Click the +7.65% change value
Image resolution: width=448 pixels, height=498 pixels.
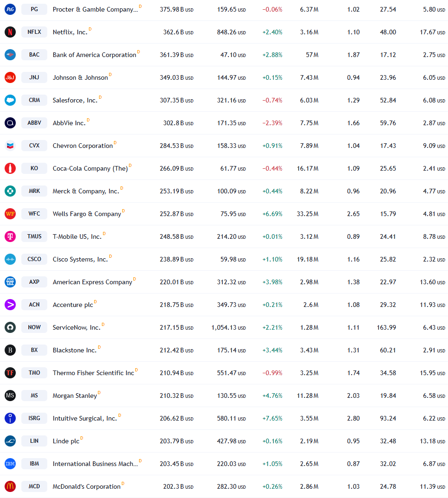[x=272, y=418]
